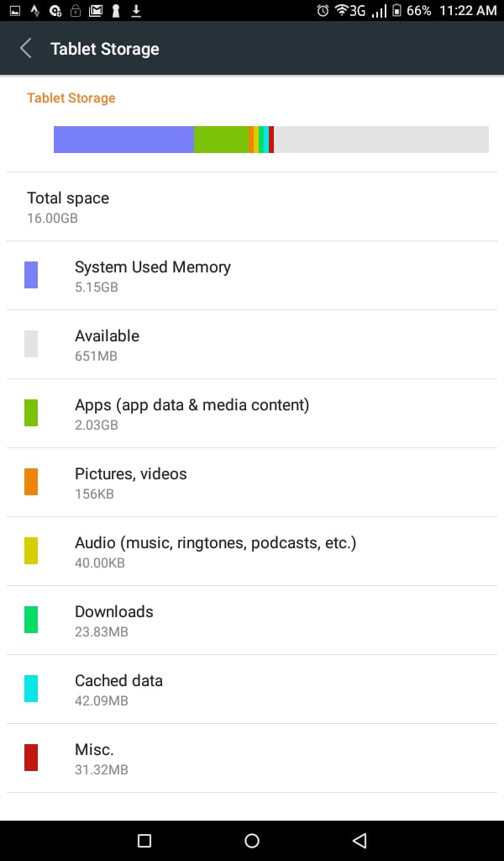
Task: Tap the back arrow in header
Action: click(x=26, y=48)
